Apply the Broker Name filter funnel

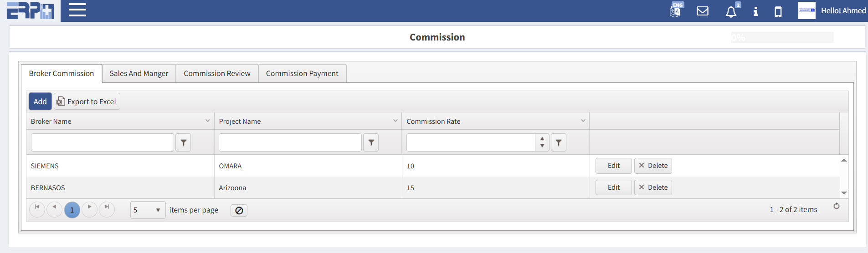(x=183, y=143)
